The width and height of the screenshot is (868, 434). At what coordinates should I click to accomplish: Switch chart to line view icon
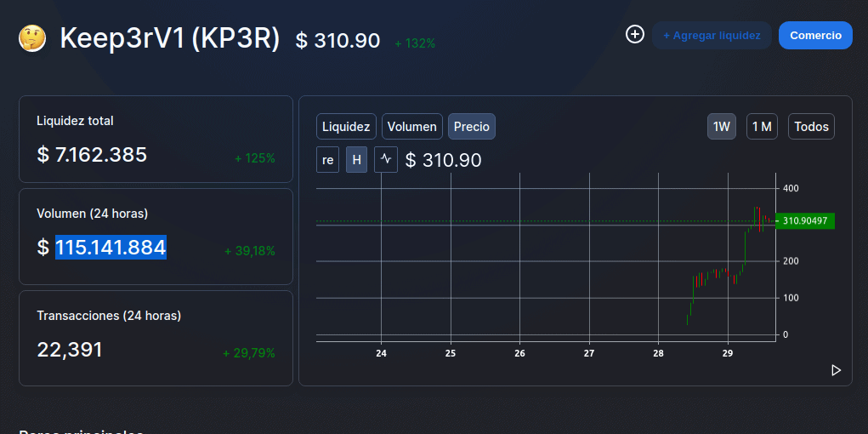(x=386, y=160)
